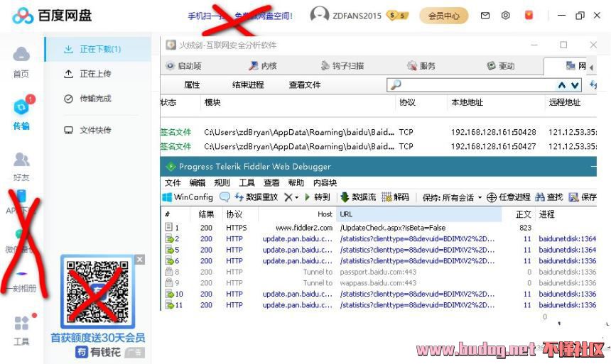Open 保持: 所有会话 dropdown
This screenshot has height=364, width=611.
pyautogui.click(x=452, y=198)
